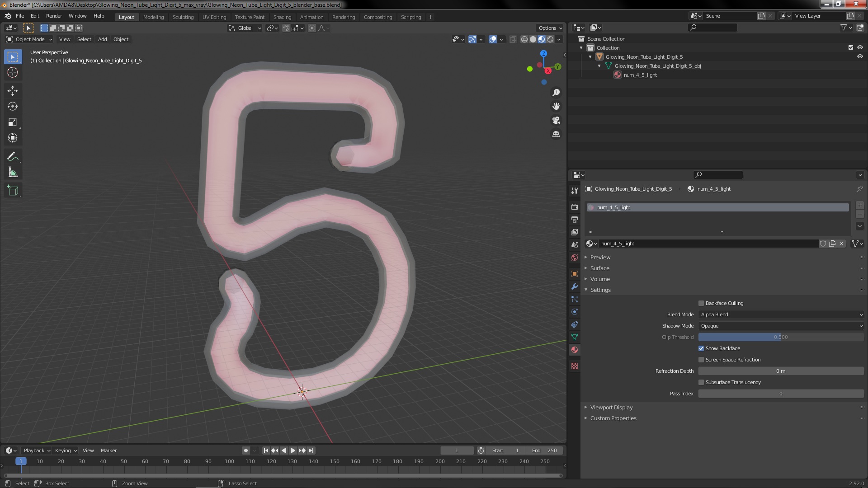The width and height of the screenshot is (868, 488).
Task: Toggle camera view in the viewport
Action: pyautogui.click(x=556, y=120)
